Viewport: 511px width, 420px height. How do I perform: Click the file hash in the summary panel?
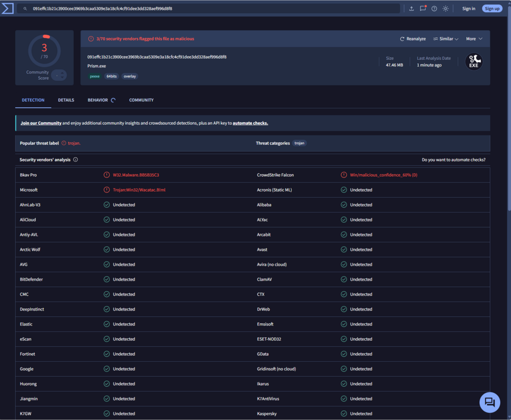click(157, 57)
